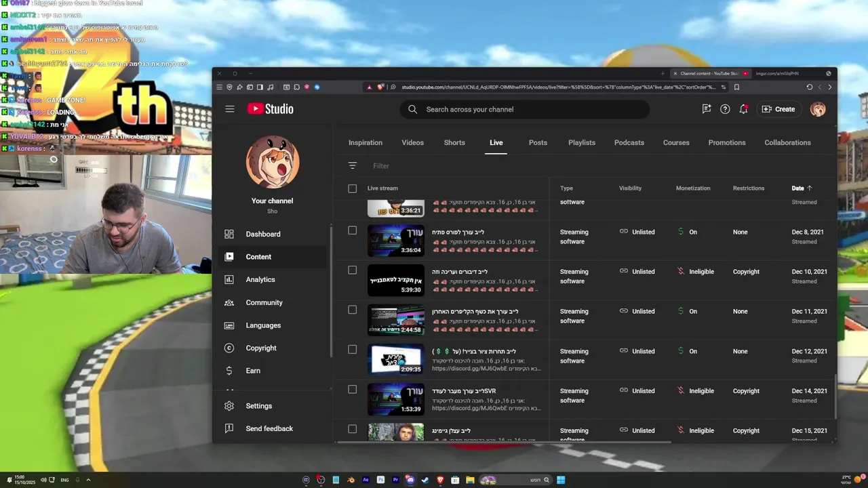Click Copyright restriction on the Dec 10 row
Image resolution: width=868 pixels, height=488 pixels.
(x=746, y=272)
